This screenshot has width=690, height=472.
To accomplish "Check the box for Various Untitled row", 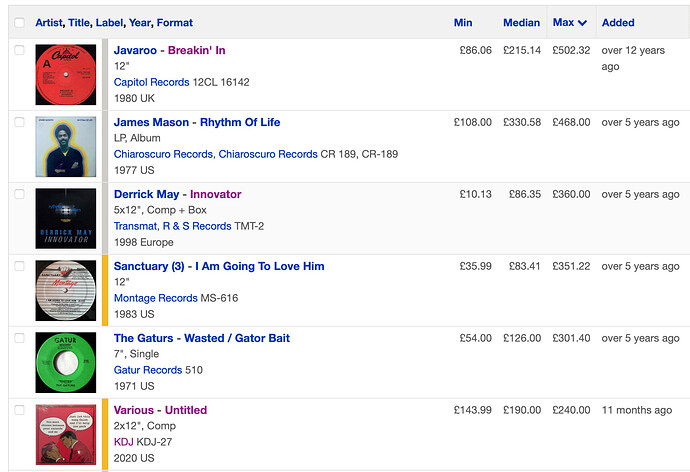I will pos(19,410).
